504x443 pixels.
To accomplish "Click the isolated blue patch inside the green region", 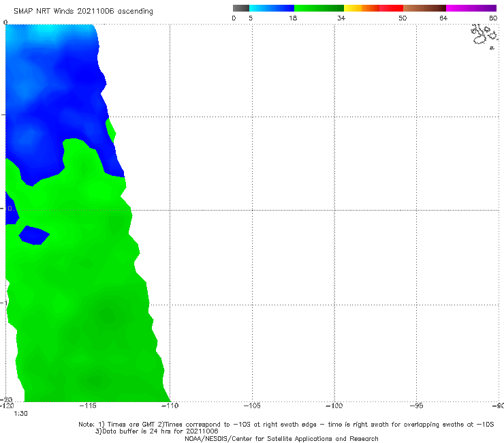I will pyautogui.click(x=34, y=235).
